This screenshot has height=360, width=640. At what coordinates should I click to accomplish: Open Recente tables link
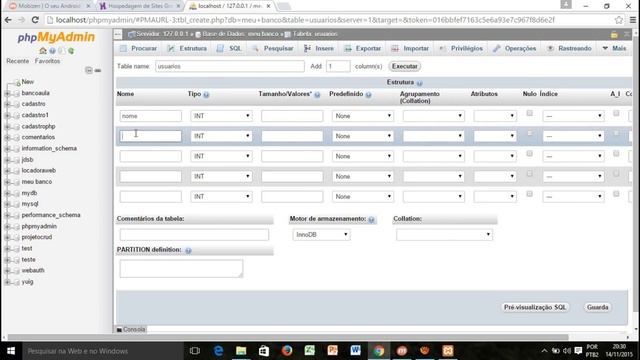click(18, 61)
